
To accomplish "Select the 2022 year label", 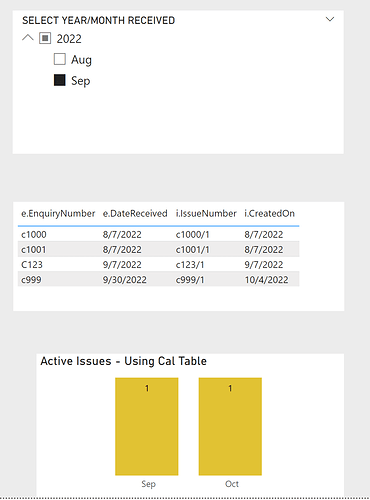I will (69, 39).
